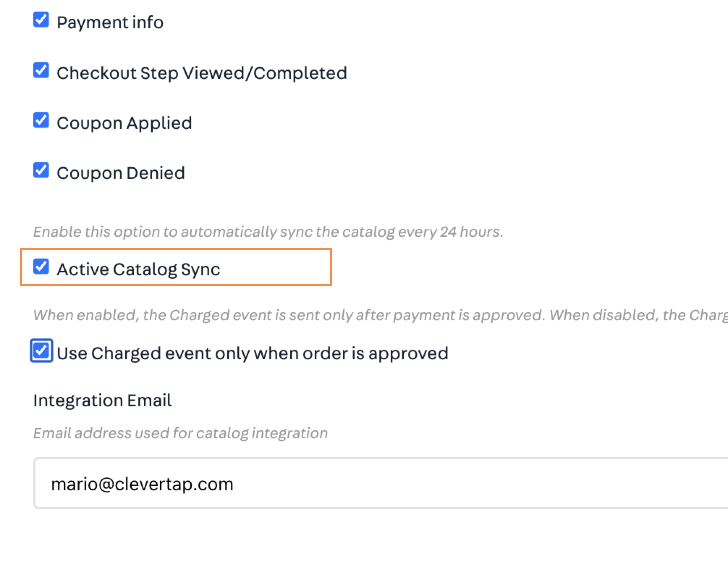Click the 'sync the catalog every 24 hours' description
This screenshot has width=728, height=583.
point(268,232)
